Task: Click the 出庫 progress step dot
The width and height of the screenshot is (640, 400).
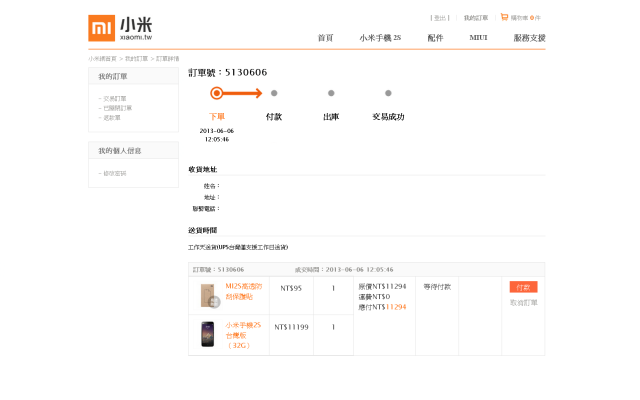Action: click(331, 93)
